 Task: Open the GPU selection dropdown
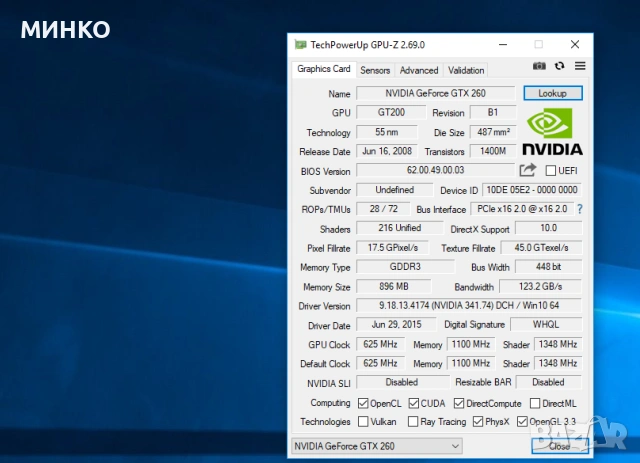(x=377, y=446)
